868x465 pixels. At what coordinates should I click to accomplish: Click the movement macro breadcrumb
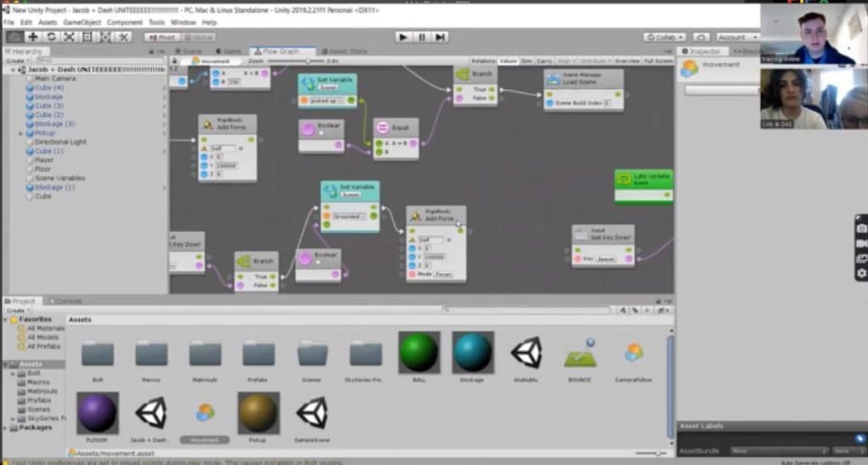coord(211,61)
